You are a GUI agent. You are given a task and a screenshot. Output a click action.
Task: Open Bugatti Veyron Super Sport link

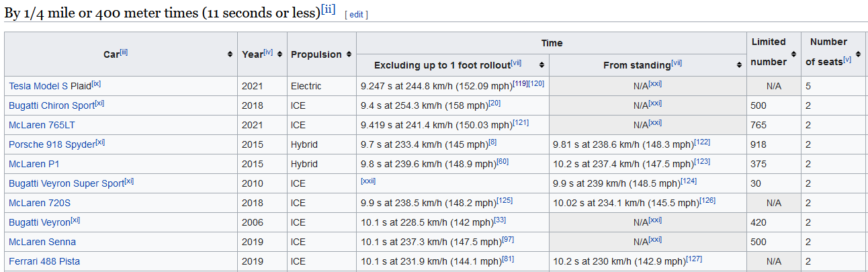click(66, 183)
